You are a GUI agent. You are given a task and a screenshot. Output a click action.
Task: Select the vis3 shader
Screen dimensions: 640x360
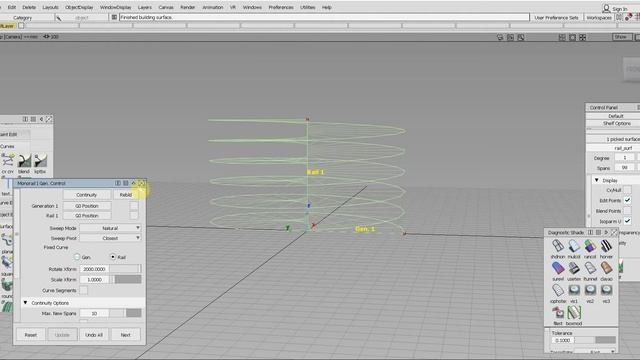click(x=606, y=290)
